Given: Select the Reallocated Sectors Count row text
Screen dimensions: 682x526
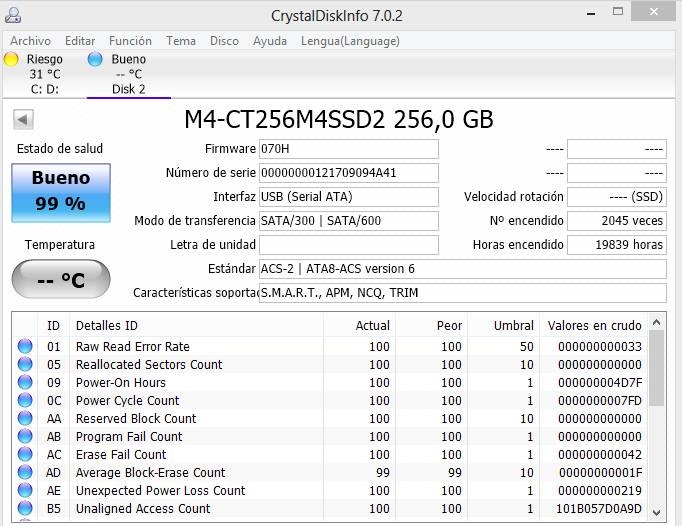Looking at the screenshot, I should coord(149,364).
